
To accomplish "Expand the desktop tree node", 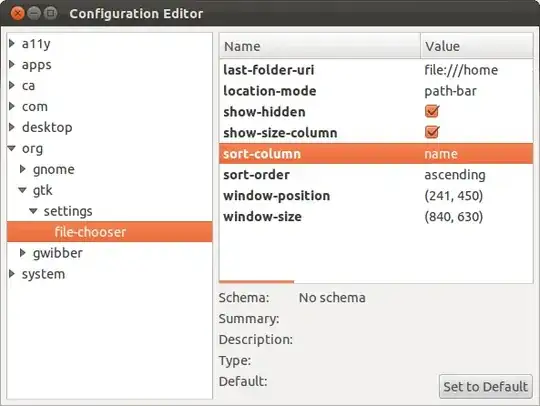I will pos(12,127).
